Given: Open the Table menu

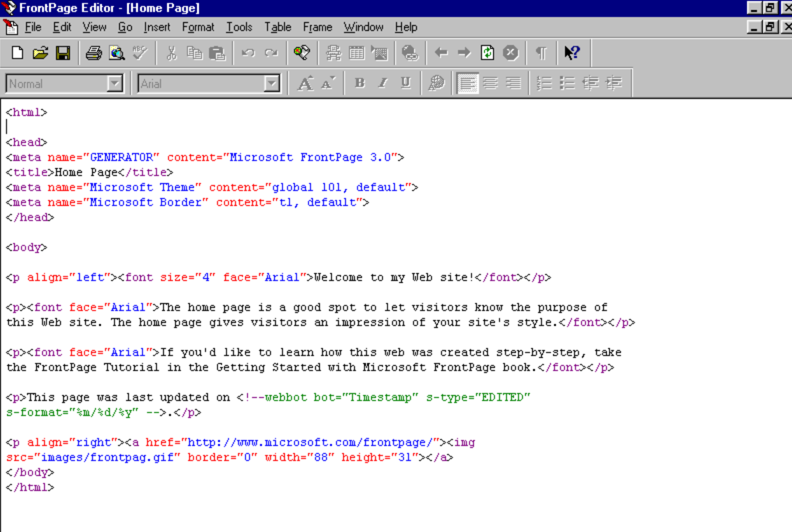Looking at the screenshot, I should (277, 27).
